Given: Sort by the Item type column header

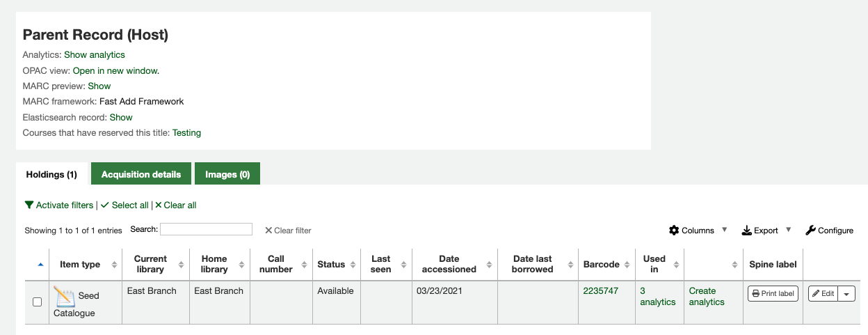Looking at the screenshot, I should pyautogui.click(x=80, y=265).
